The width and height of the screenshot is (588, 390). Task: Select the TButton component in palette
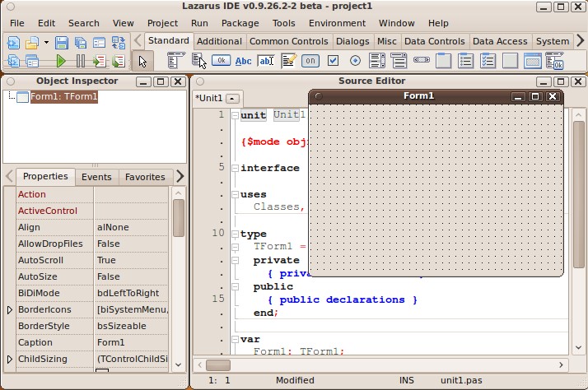[221, 60]
